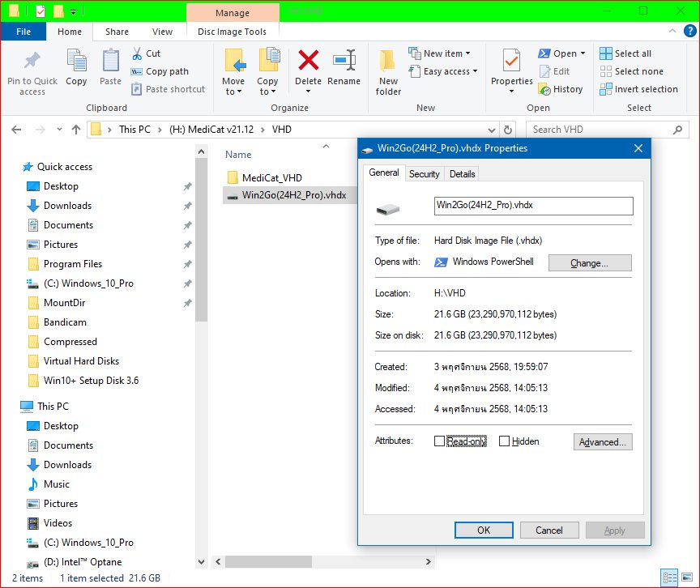Click the search magnifier icon

coord(677,130)
